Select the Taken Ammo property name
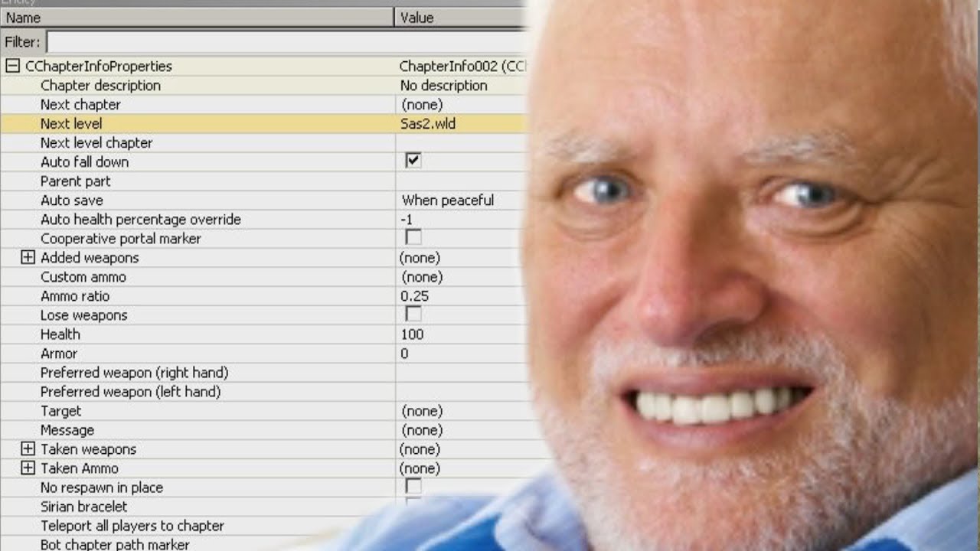Image resolution: width=980 pixels, height=551 pixels. tap(80, 468)
